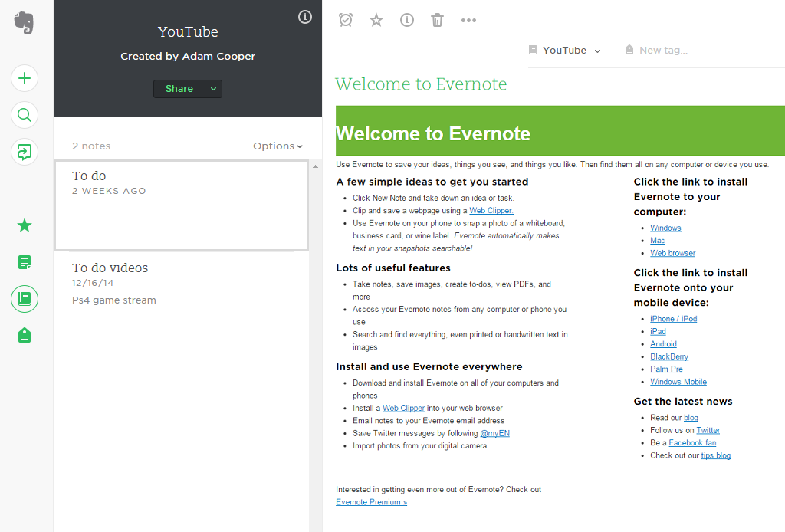Open Notebooks icon in sidebar
This screenshot has width=785, height=532.
click(25, 299)
